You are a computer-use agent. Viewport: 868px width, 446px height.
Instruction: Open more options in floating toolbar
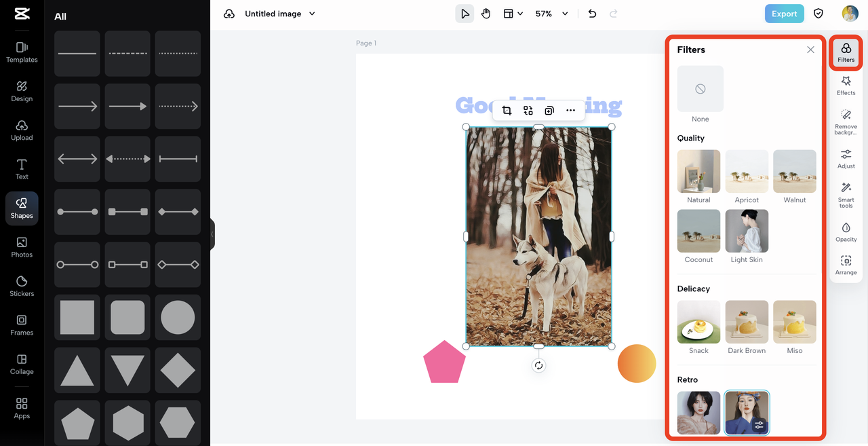tap(570, 111)
